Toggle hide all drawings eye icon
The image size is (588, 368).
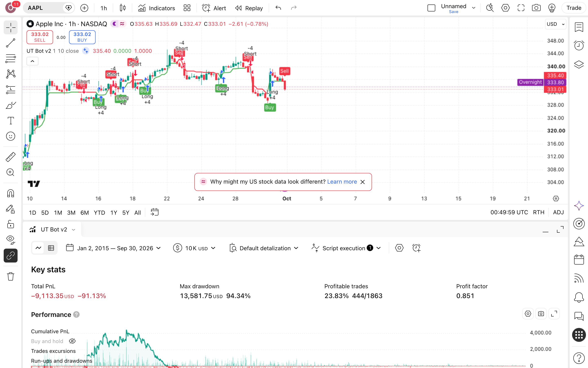point(10,240)
